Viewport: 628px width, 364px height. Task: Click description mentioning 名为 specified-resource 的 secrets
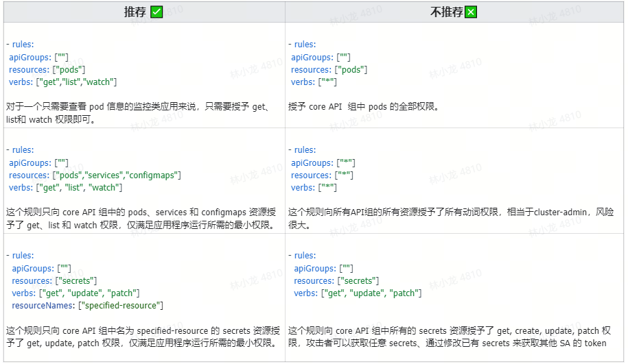(143, 337)
